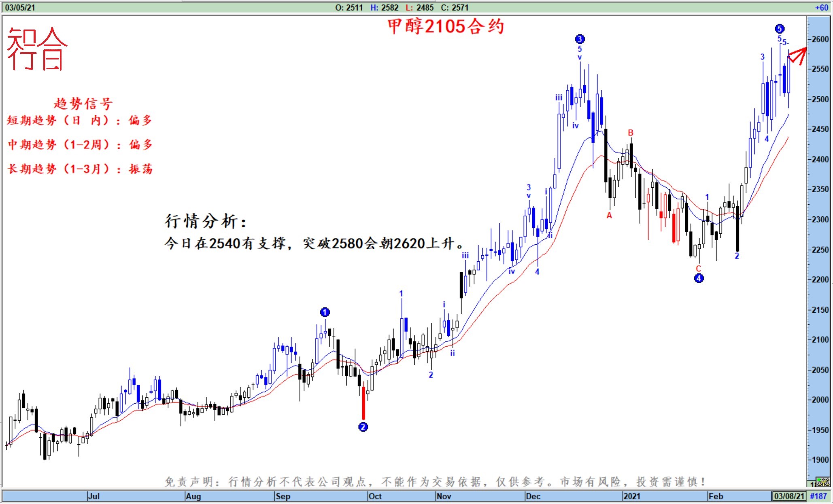The width and height of the screenshot is (833, 504).
Task: Click the circled wave 5 marker
Action: tap(780, 29)
